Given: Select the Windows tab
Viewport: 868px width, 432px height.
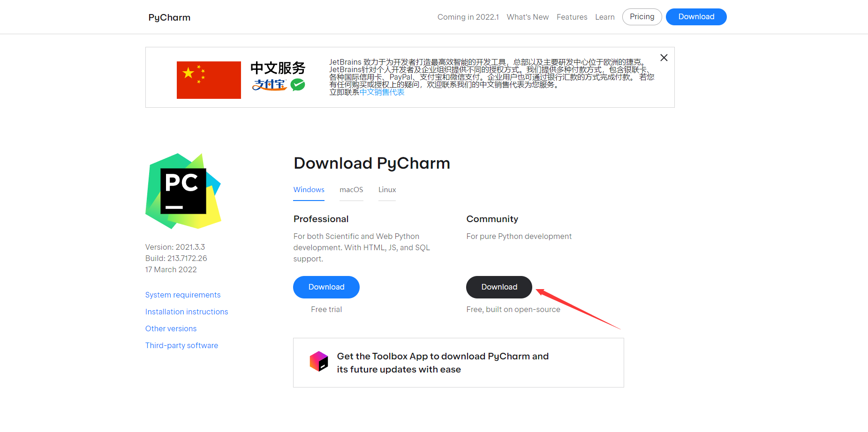Looking at the screenshot, I should [x=309, y=190].
